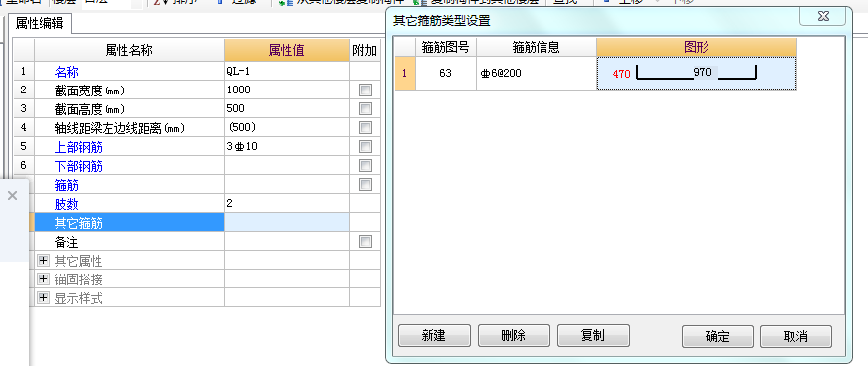Edit the 肢数 value 2
The height and width of the screenshot is (366, 868).
pyautogui.click(x=287, y=203)
